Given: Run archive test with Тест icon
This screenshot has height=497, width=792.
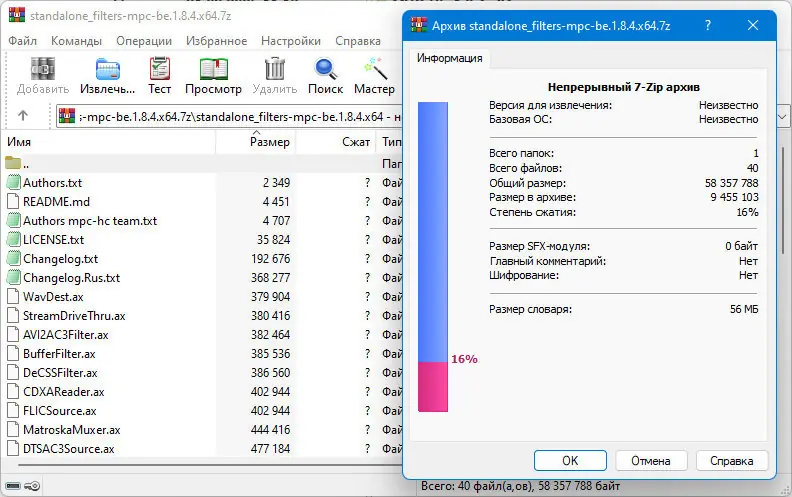Looking at the screenshot, I should point(160,69).
